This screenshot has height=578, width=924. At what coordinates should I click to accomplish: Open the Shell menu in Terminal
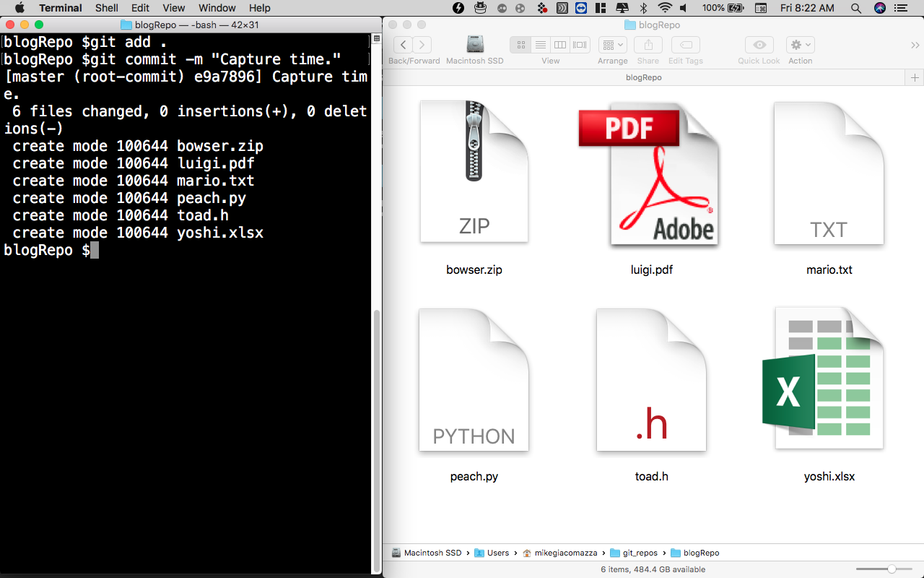[x=106, y=8]
